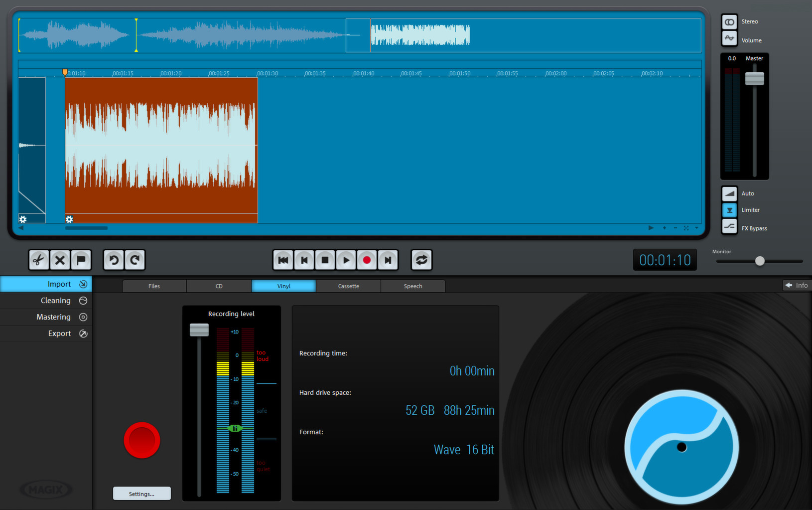The image size is (812, 510).
Task: Adjust the Recording level fader
Action: click(199, 330)
